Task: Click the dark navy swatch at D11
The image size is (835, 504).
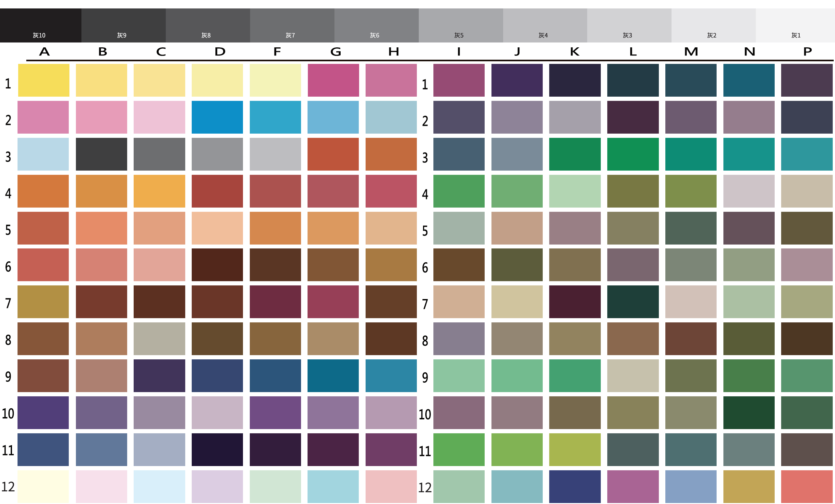Action: click(217, 450)
